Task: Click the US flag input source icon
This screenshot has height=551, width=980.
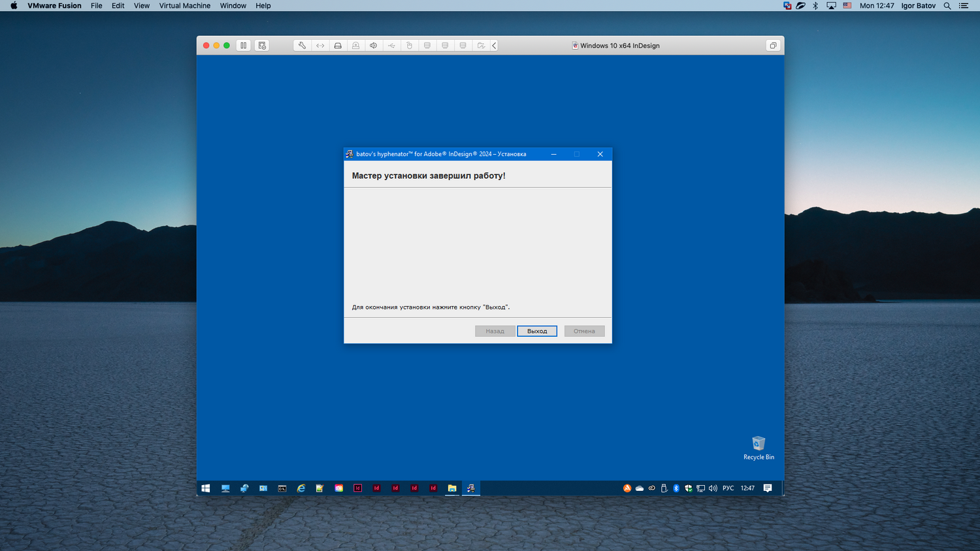Action: coord(847,6)
